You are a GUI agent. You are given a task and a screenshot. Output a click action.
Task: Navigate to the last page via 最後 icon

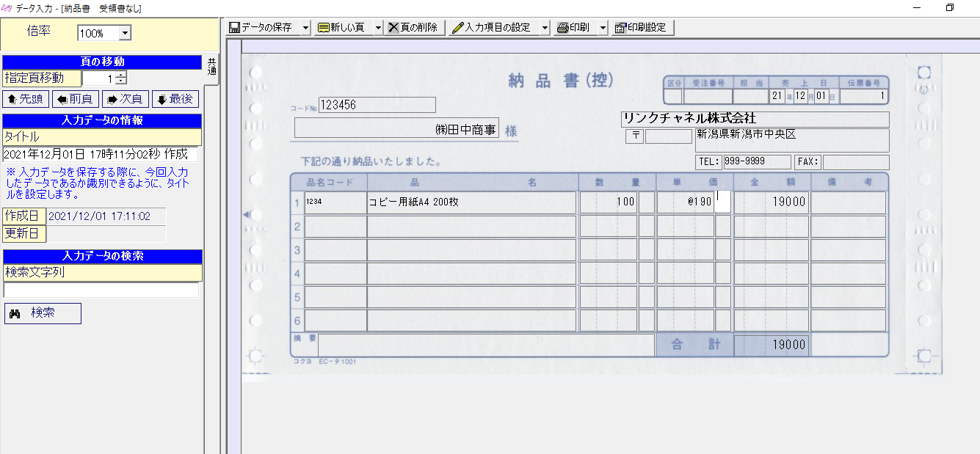click(x=175, y=99)
